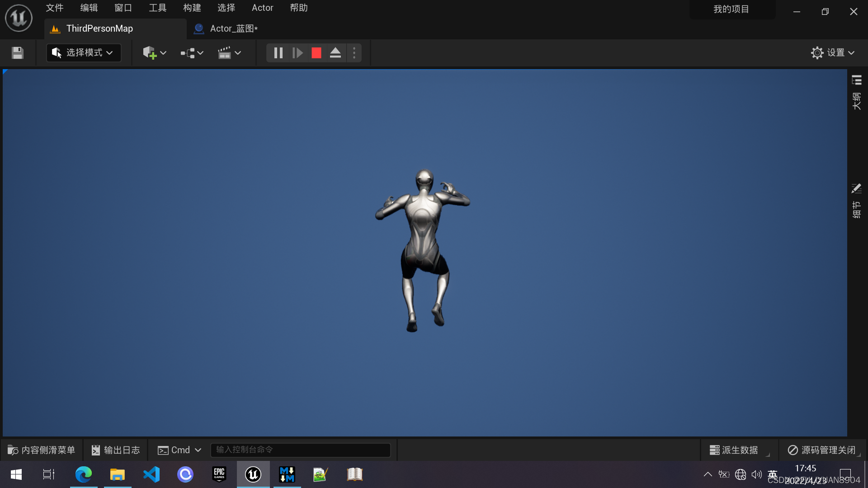The image size is (868, 488).
Task: Pause the play session
Action: 278,53
